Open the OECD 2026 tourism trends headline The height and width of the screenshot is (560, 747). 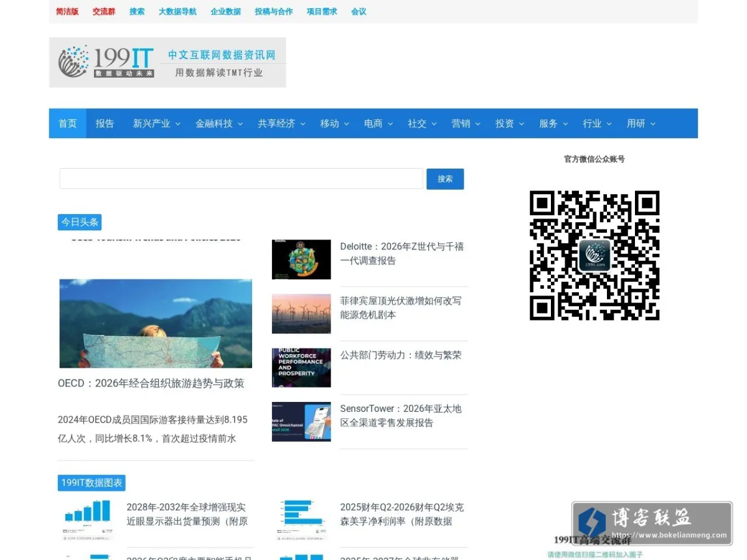tap(151, 383)
